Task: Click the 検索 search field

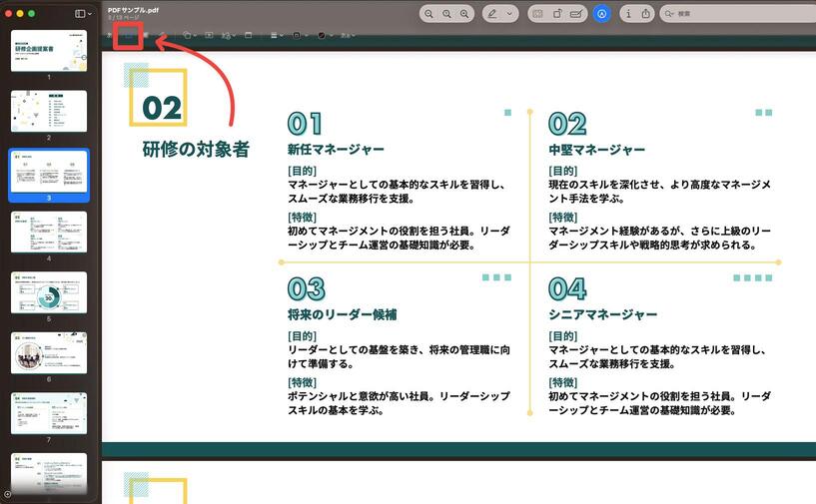Action: pos(738,14)
